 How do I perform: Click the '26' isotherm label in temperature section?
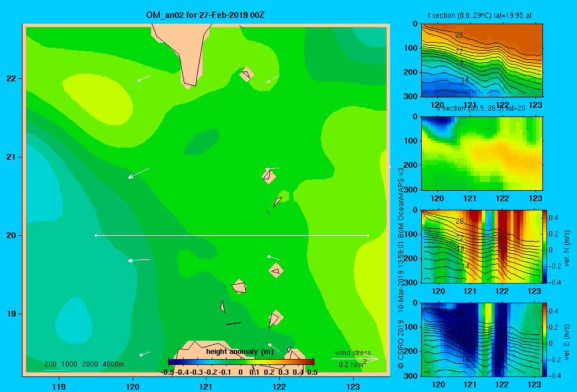[459, 35]
